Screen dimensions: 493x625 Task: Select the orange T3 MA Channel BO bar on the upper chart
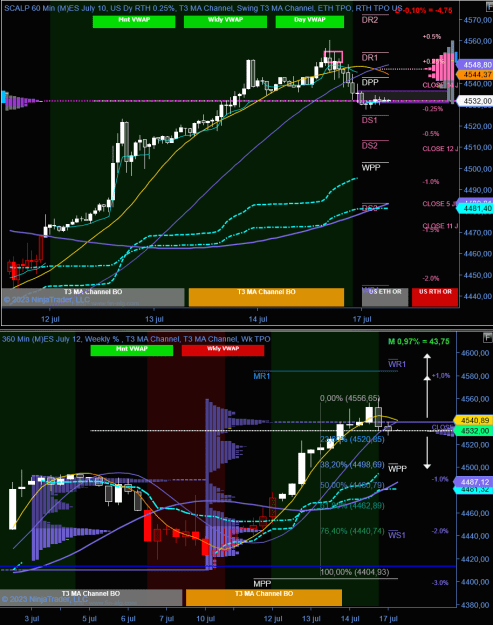[266, 297]
